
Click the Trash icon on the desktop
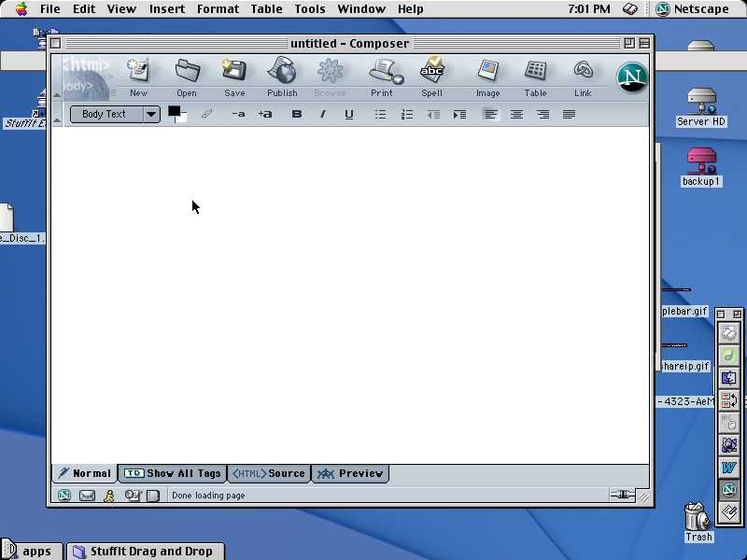point(698,521)
